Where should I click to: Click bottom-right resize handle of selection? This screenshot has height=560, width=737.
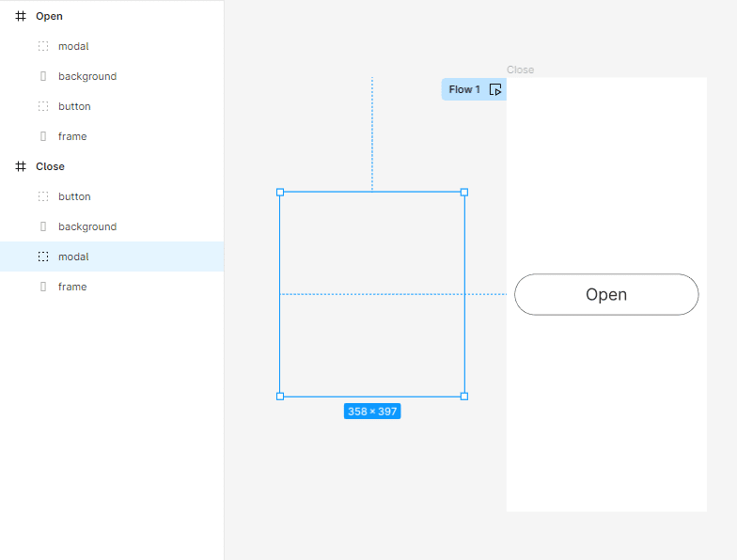point(464,397)
